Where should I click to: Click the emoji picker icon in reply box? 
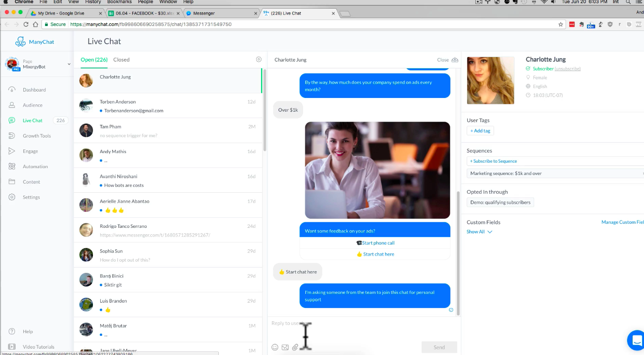[275, 347]
